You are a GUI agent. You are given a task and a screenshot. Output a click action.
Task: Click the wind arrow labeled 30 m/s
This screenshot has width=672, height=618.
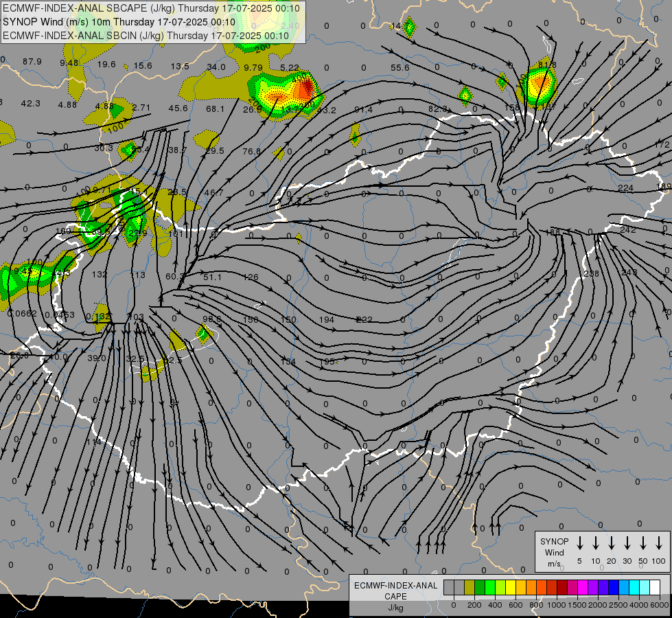(627, 543)
